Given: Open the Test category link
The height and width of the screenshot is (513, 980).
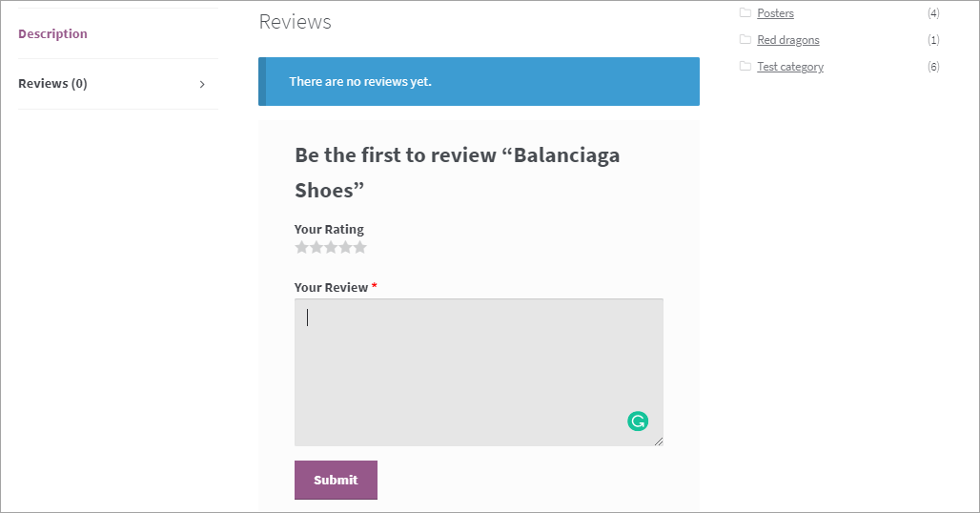Looking at the screenshot, I should [x=789, y=67].
